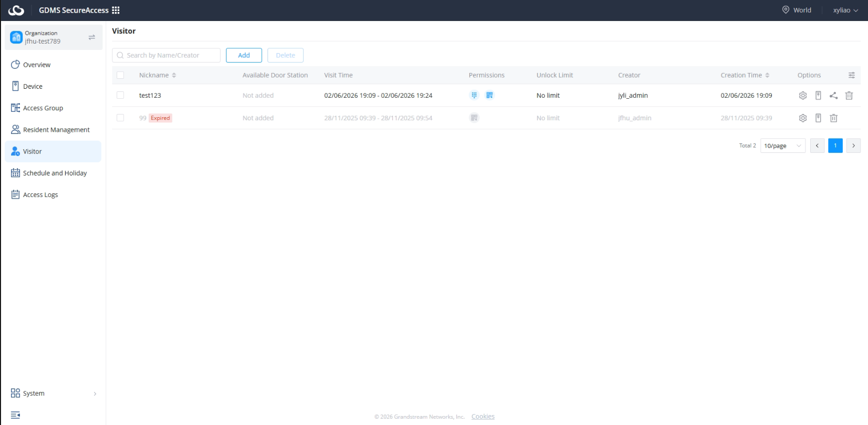Check the box for expired visitor 99
The width and height of the screenshot is (868, 425).
pos(120,118)
